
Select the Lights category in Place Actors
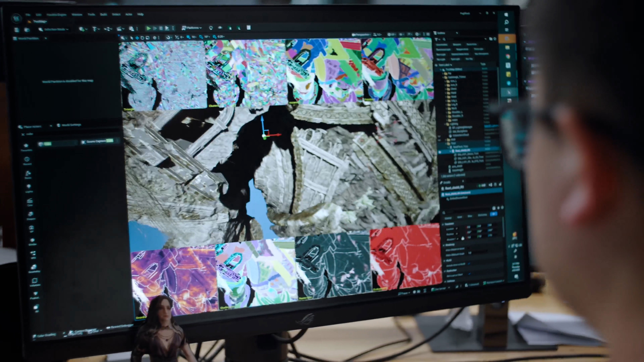click(29, 189)
